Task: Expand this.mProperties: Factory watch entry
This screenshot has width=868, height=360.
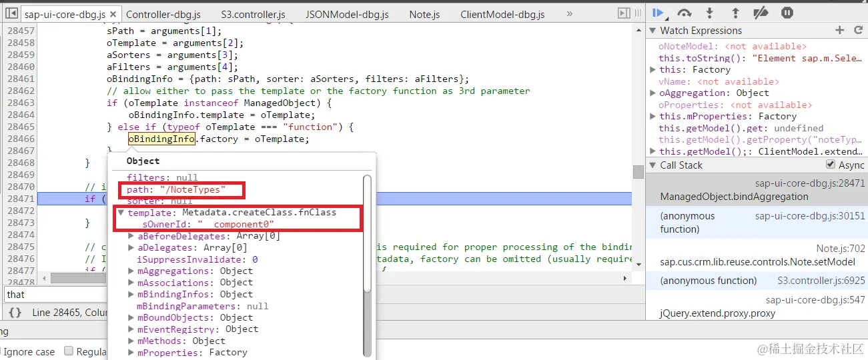Action: click(x=653, y=116)
